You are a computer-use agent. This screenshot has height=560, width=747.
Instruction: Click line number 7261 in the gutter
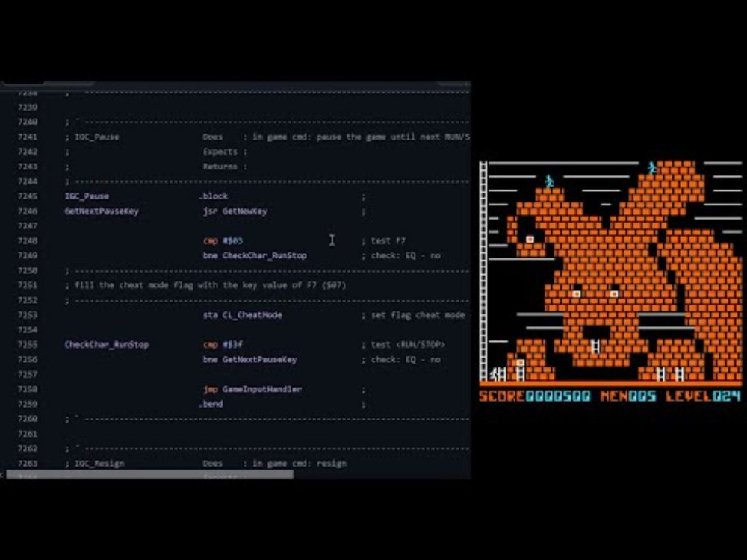(28, 435)
